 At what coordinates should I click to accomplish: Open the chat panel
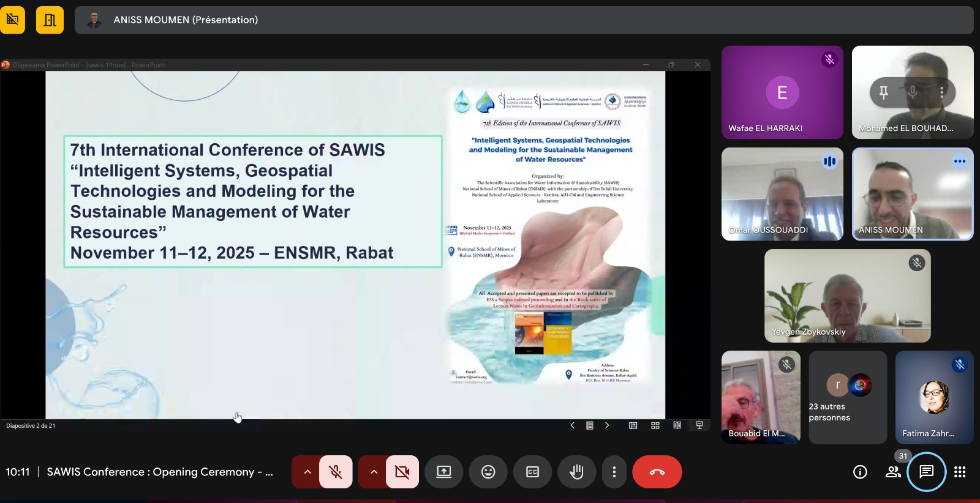click(x=926, y=472)
